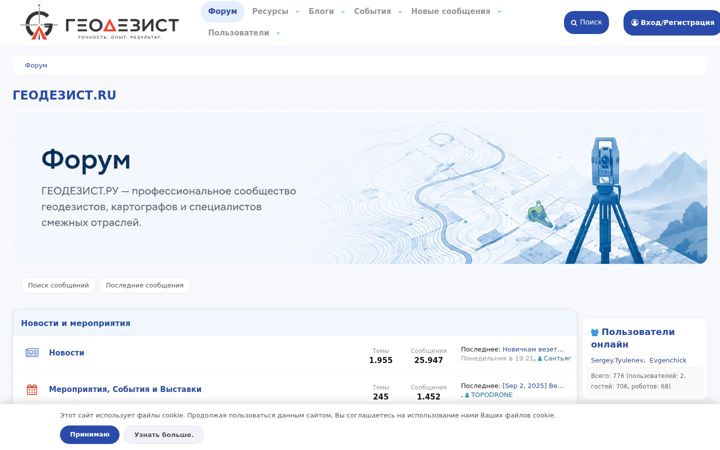Click the Узнать больше button
The width and height of the screenshot is (720, 450).
[x=163, y=434]
